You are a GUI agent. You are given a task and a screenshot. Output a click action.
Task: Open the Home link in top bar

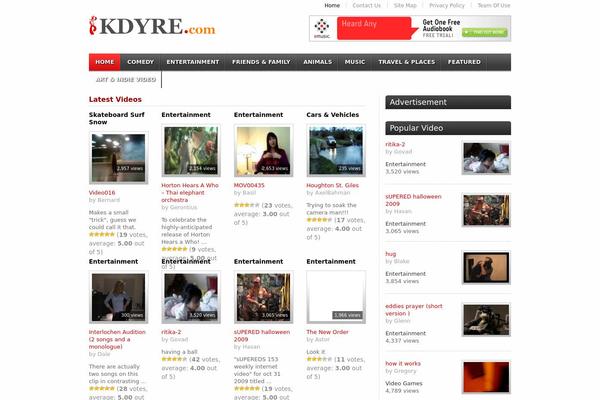point(332,5)
